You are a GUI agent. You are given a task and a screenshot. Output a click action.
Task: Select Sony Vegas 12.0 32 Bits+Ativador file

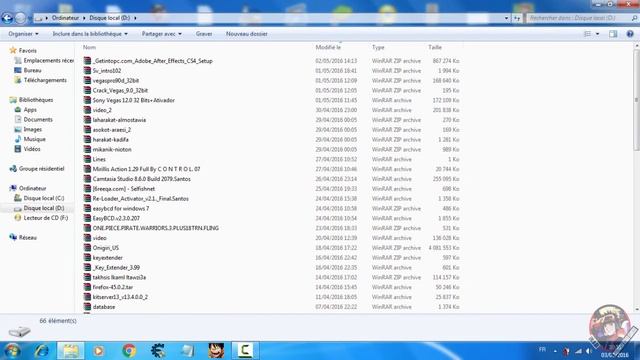133,100
